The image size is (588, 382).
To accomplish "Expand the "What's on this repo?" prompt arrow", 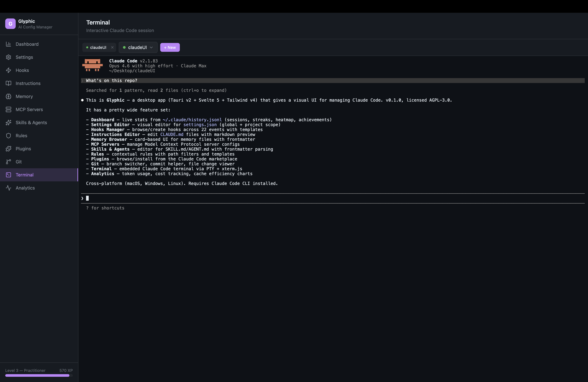I will [x=82, y=81].
